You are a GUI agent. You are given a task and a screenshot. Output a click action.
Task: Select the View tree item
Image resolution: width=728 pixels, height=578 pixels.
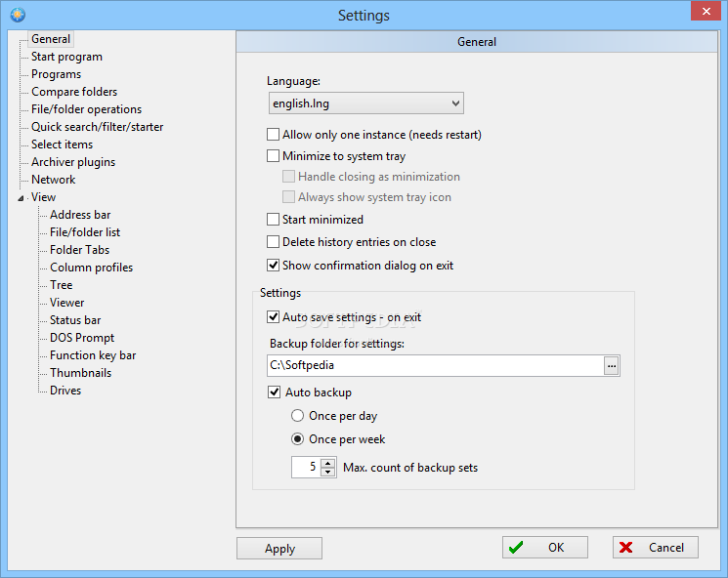pos(44,197)
